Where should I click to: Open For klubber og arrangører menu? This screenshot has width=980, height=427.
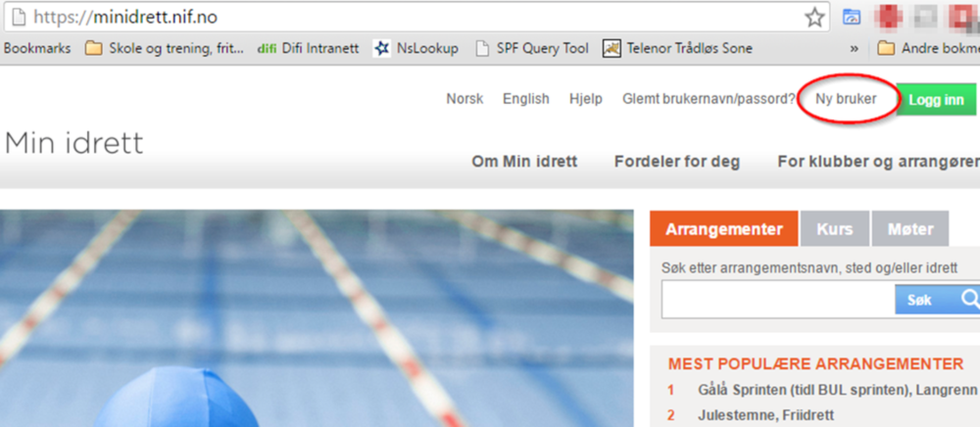pos(878,162)
